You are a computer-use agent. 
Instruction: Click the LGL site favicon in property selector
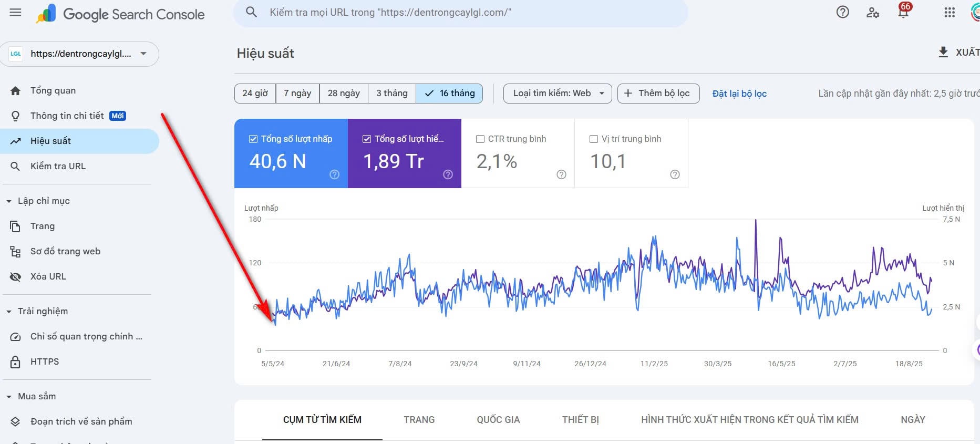(x=16, y=54)
